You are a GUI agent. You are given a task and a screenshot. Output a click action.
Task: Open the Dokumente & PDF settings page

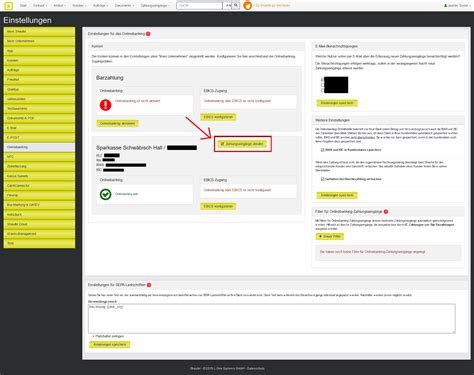coord(39,118)
